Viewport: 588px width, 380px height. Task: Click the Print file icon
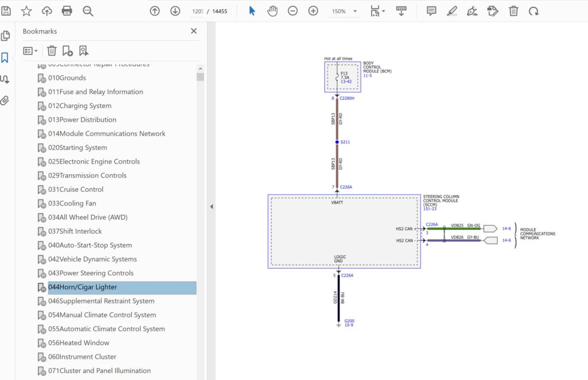67,11
